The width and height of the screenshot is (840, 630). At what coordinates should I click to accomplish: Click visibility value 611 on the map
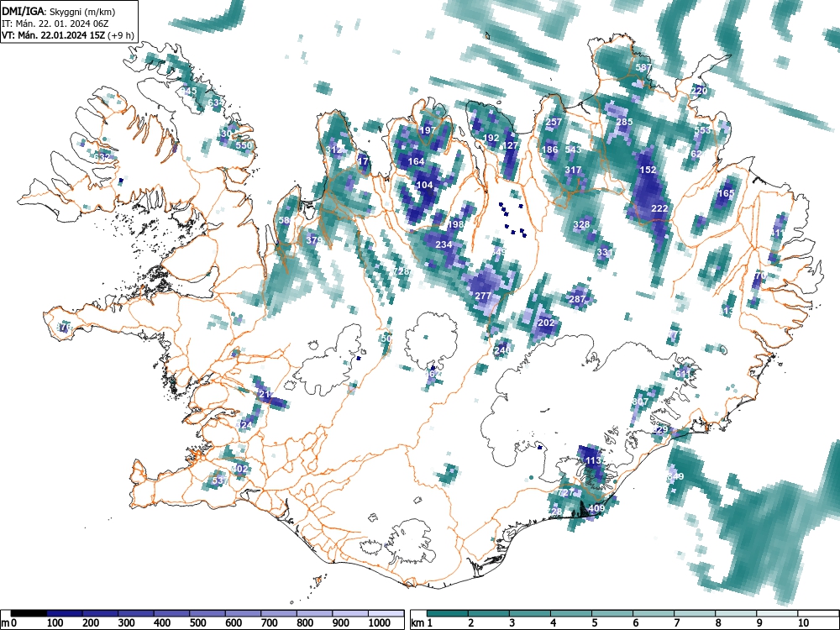(x=683, y=374)
